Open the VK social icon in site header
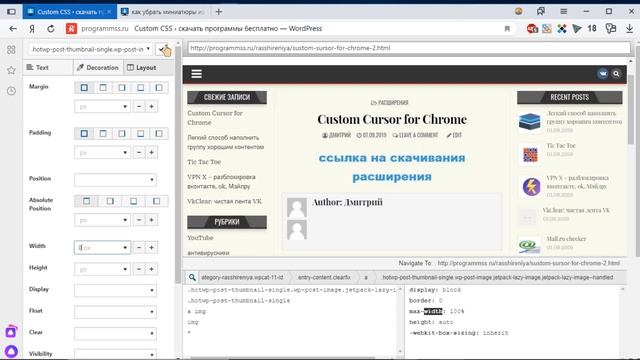 602,74
